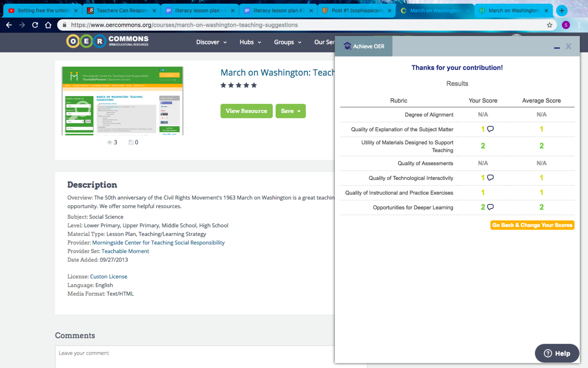This screenshot has height=368, width=588.
Task: Reload the page using browser refresh icon
Action: pyautogui.click(x=35, y=25)
